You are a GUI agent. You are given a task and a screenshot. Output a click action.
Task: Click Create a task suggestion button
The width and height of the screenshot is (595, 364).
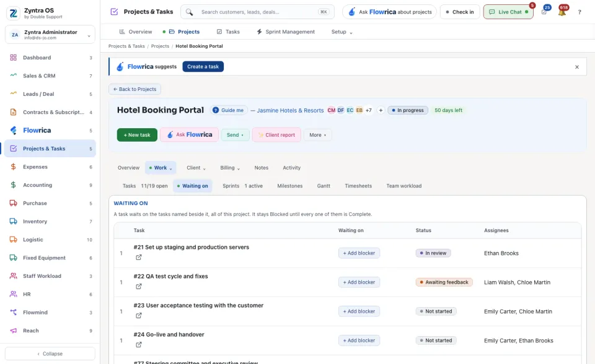(x=203, y=67)
